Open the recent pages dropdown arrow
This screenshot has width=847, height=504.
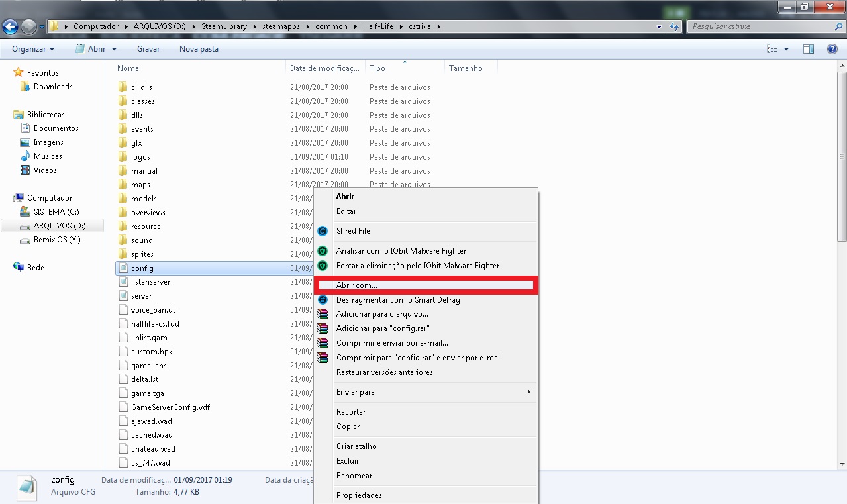[x=42, y=26]
